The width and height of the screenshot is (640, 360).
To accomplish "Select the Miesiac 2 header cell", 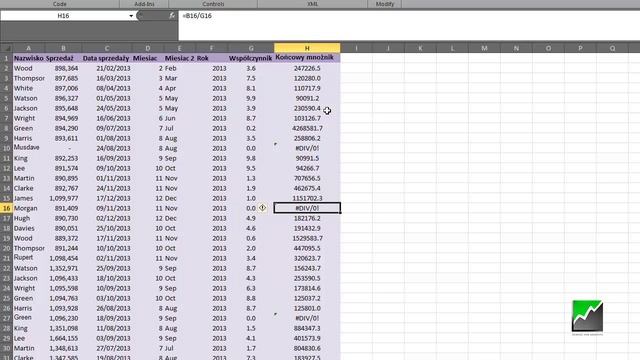I will click(180, 58).
